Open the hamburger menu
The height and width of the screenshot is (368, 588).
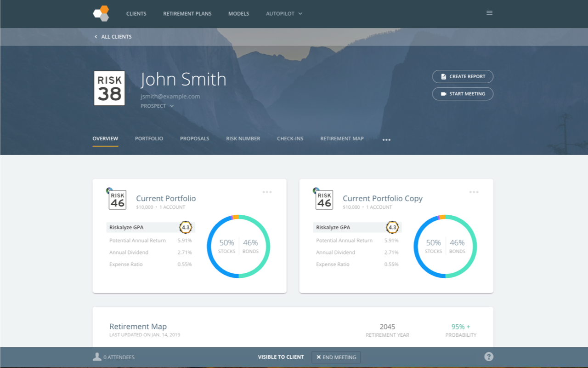pyautogui.click(x=489, y=12)
